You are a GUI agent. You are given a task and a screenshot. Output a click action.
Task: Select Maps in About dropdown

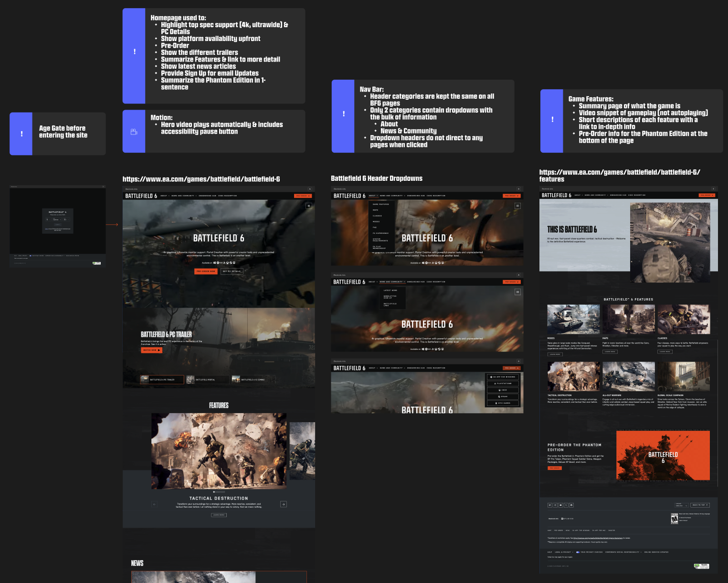tap(376, 210)
